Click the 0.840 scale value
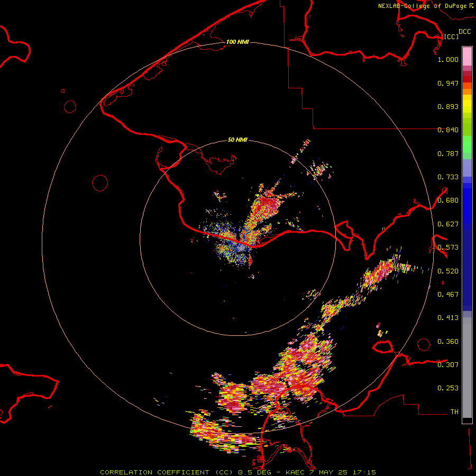The height and width of the screenshot is (476, 476). point(448,130)
